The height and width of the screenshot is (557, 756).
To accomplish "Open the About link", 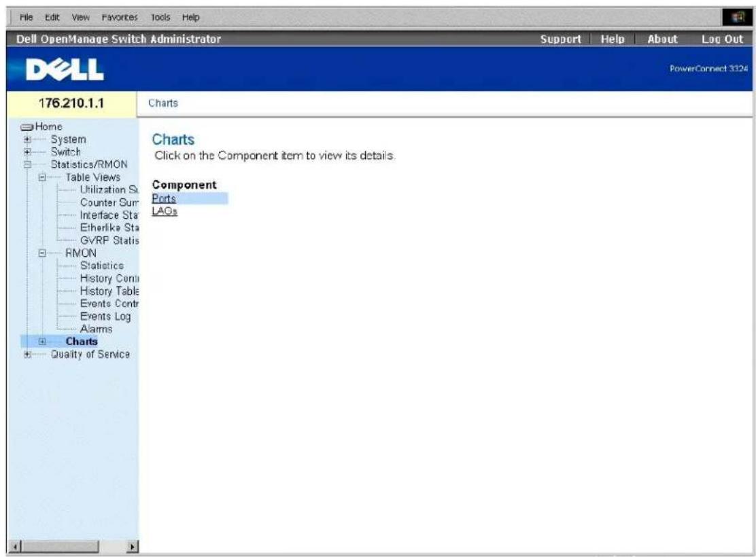I will (x=662, y=39).
